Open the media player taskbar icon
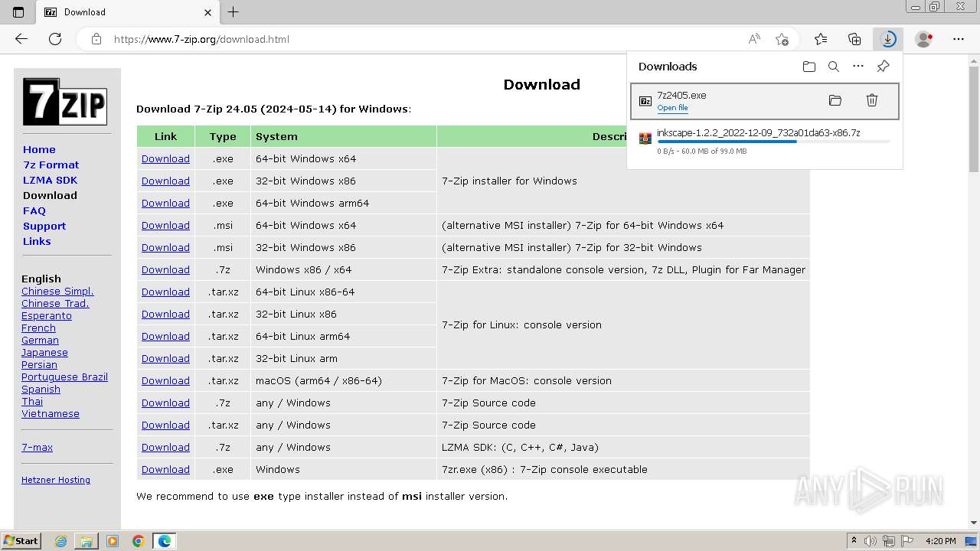Image resolution: width=980 pixels, height=551 pixels. coord(113,541)
